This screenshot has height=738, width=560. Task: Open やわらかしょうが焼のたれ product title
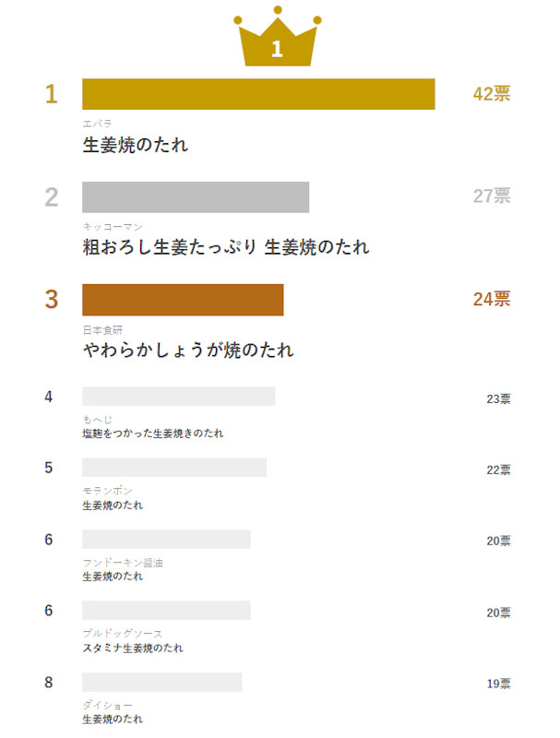coord(188,351)
